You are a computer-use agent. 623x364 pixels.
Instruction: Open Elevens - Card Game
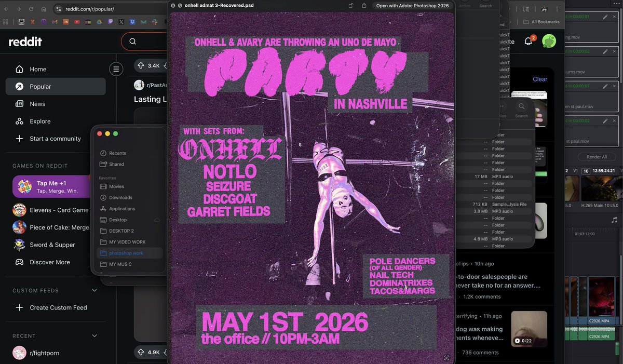click(x=51, y=210)
